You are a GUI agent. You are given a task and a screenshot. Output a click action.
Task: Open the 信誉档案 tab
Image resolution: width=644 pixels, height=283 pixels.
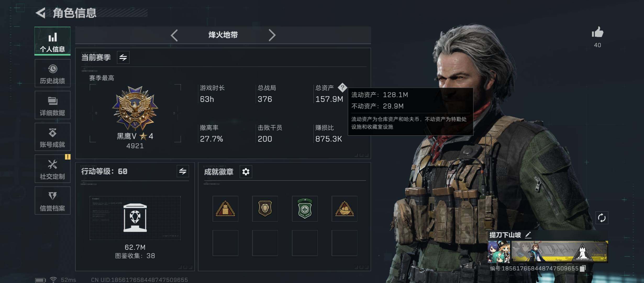[x=52, y=201]
